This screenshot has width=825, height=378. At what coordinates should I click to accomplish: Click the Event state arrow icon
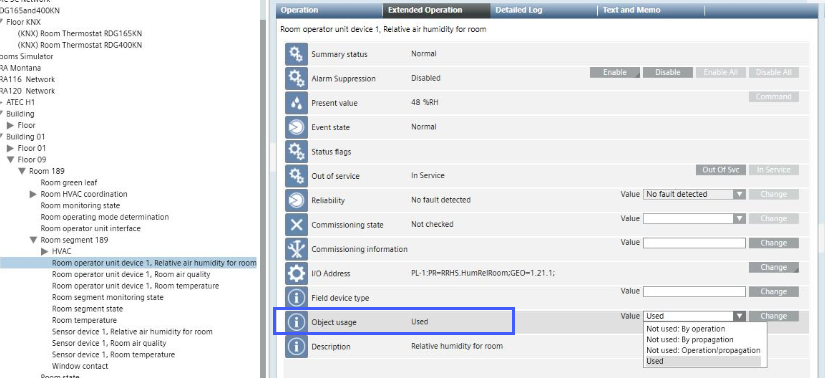(x=296, y=127)
